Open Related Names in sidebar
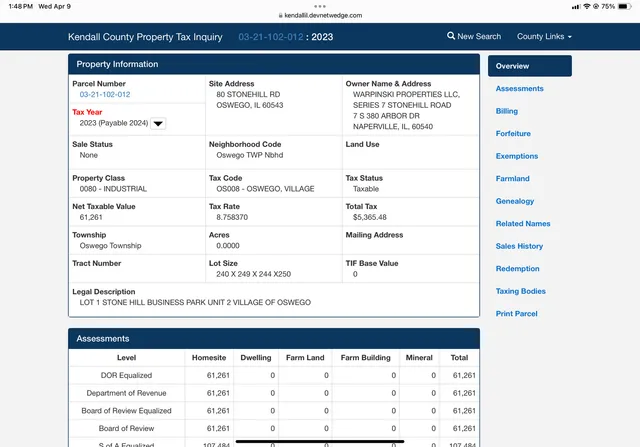 (x=522, y=224)
